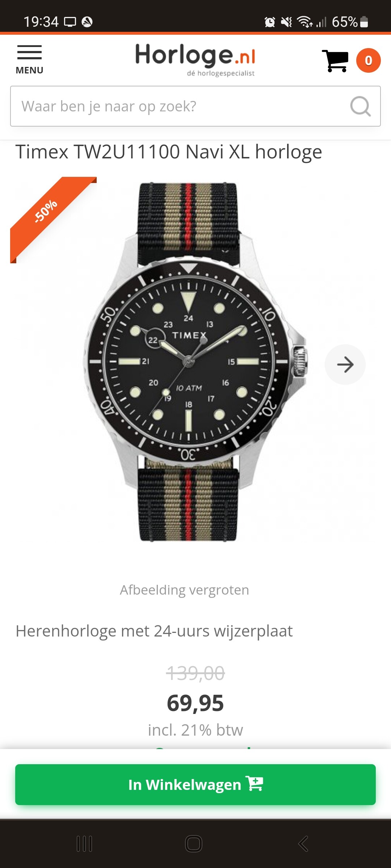Image resolution: width=391 pixels, height=868 pixels.
Task: Open the shopping cart icon
Action: point(335,61)
